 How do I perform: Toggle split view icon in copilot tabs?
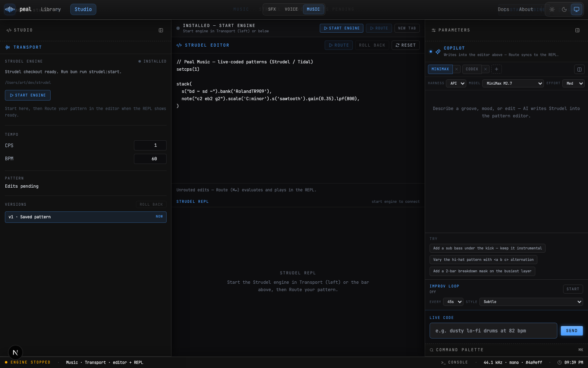[579, 69]
